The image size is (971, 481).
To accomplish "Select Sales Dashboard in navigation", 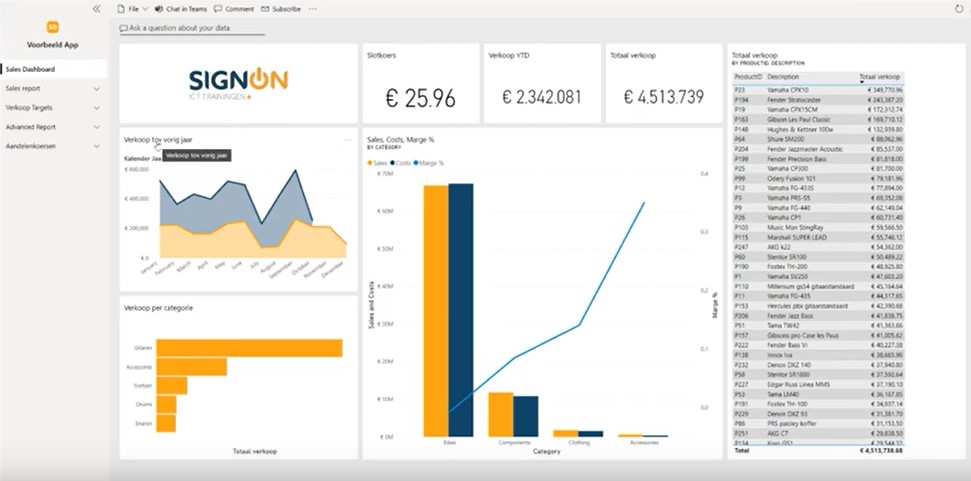I will [x=30, y=69].
